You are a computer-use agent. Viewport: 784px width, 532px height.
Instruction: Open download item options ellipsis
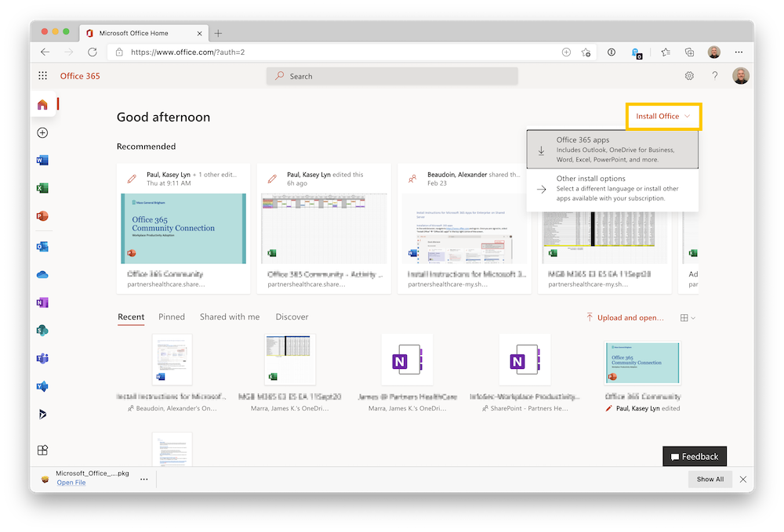pos(144,479)
